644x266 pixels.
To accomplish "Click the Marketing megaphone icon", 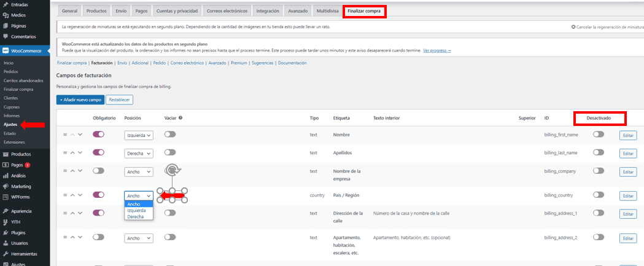I will tap(6, 186).
